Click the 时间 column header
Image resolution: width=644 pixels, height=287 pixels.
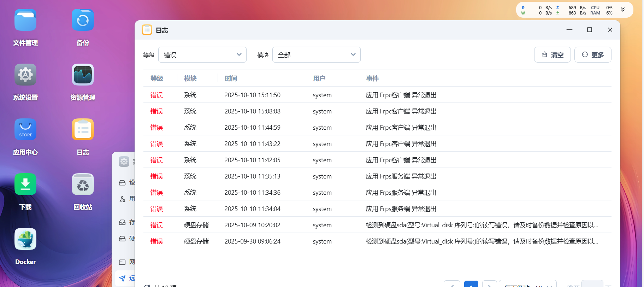point(231,78)
